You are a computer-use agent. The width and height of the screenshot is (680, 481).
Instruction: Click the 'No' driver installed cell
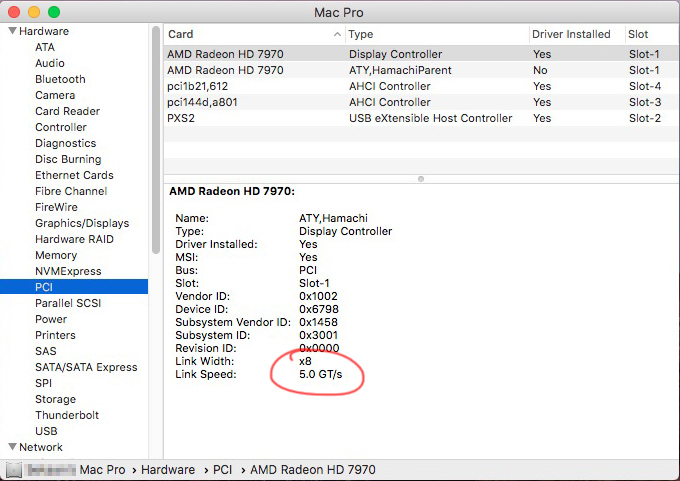tap(540, 70)
